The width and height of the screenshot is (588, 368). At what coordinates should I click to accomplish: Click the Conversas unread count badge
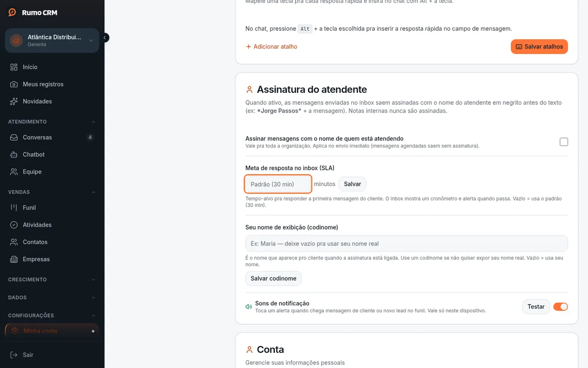coord(90,138)
